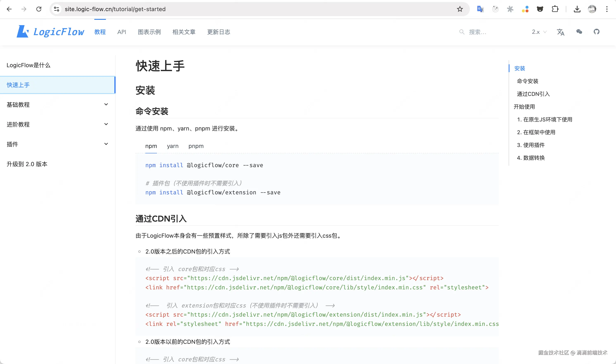Image resolution: width=616 pixels, height=364 pixels.
Task: Switch to the yarn tab
Action: tap(173, 146)
